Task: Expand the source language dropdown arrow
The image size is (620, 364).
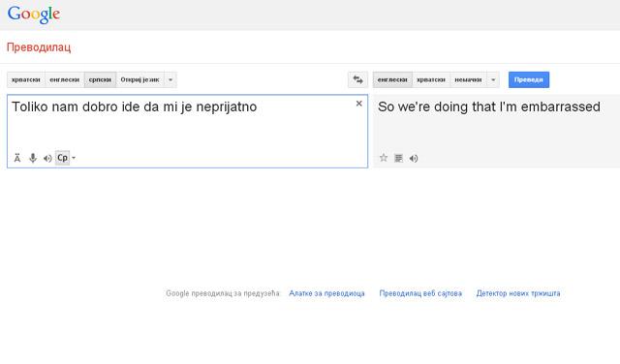Action: [x=170, y=79]
